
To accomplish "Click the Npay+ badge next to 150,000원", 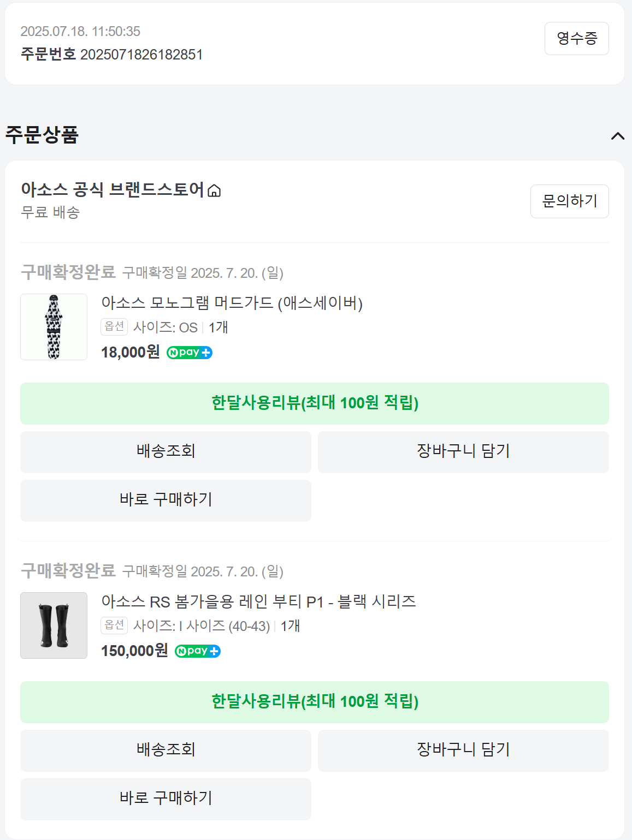I will pyautogui.click(x=197, y=651).
